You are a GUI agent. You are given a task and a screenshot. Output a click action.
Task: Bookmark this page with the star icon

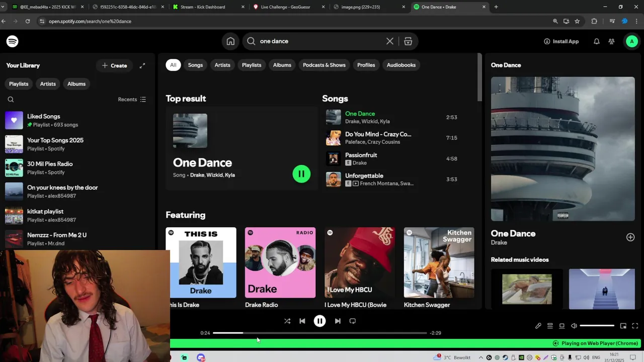pos(577,21)
